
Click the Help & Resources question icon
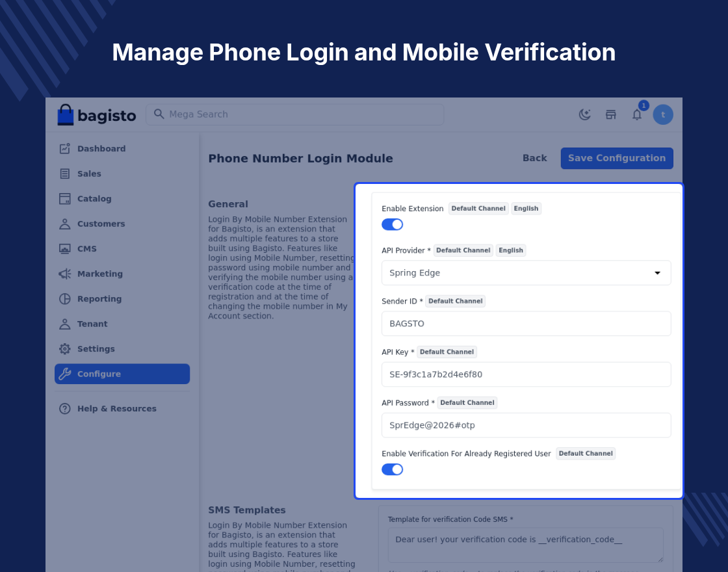(x=65, y=409)
